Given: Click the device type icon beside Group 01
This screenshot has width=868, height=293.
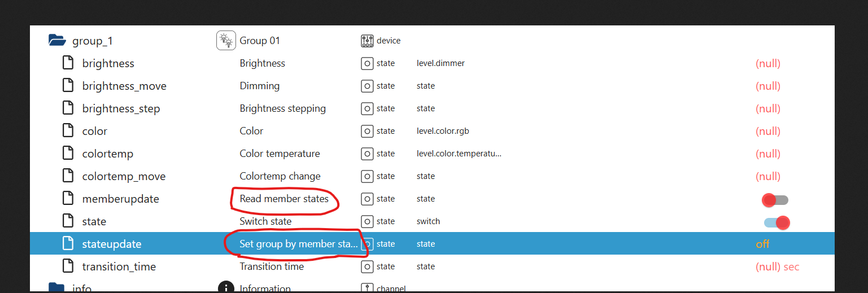Looking at the screenshot, I should (x=367, y=41).
